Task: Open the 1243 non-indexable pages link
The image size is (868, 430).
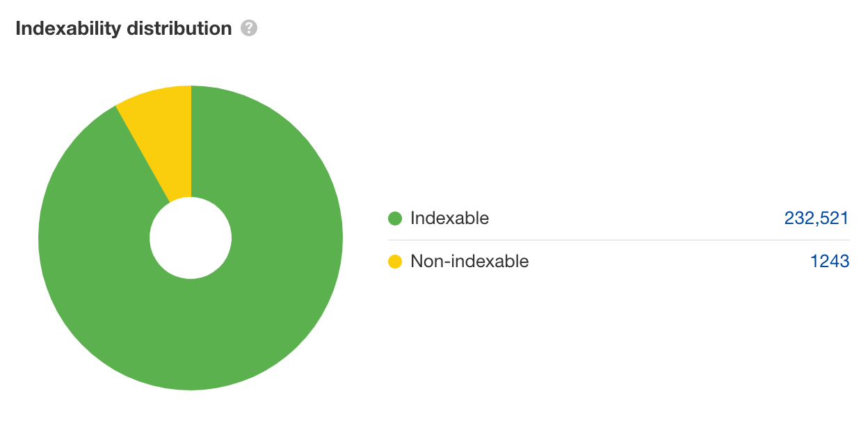Action: [829, 262]
